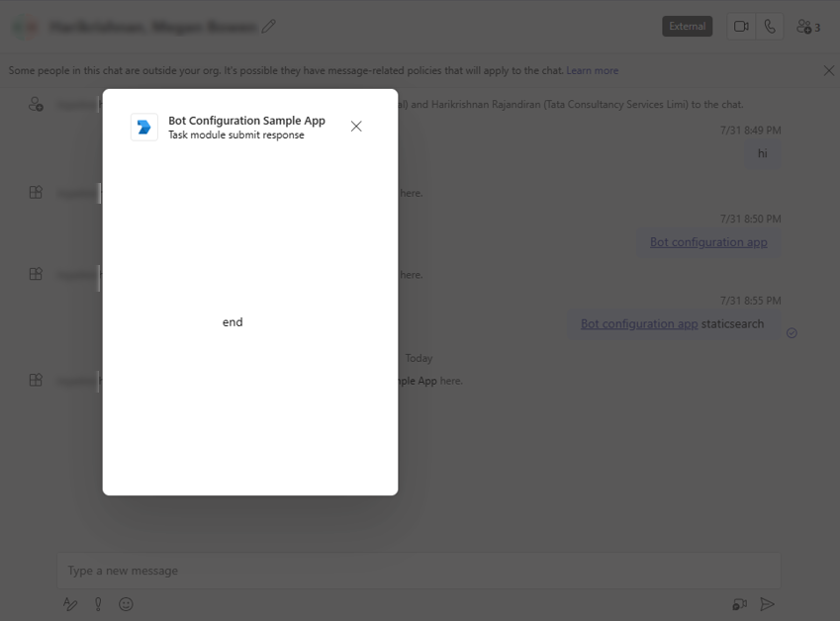Click the person-added system message icon

[x=36, y=104]
